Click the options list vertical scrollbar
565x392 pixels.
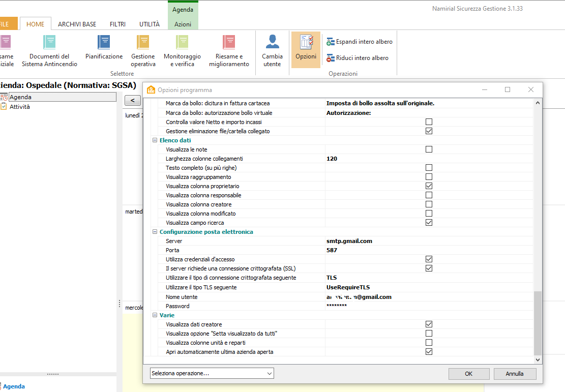coord(538,229)
